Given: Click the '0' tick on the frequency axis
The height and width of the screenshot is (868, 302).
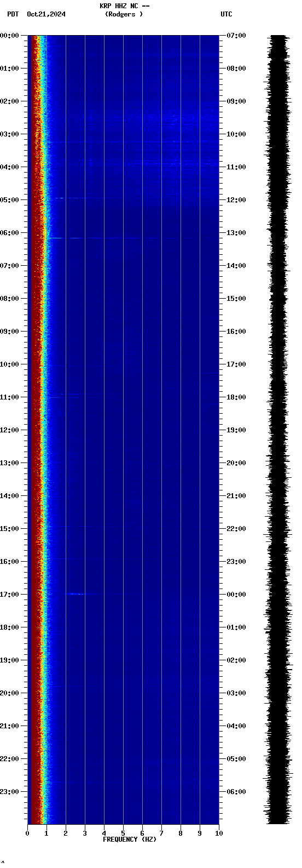Looking at the screenshot, I should (27, 833).
